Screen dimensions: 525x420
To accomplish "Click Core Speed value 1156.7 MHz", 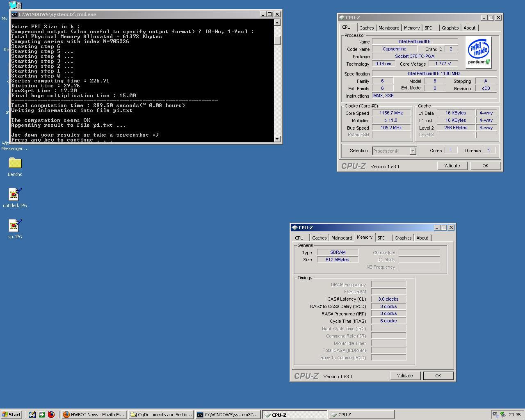I will (x=391, y=113).
